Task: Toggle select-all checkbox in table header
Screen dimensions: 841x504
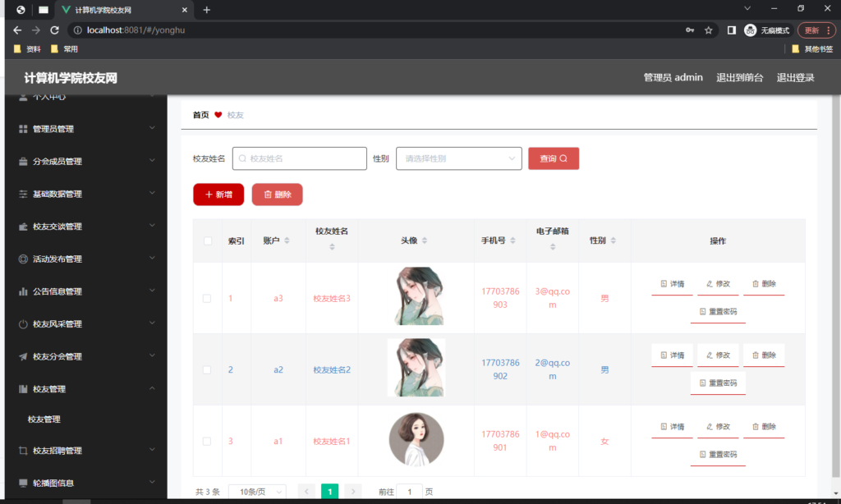Action: click(x=208, y=241)
